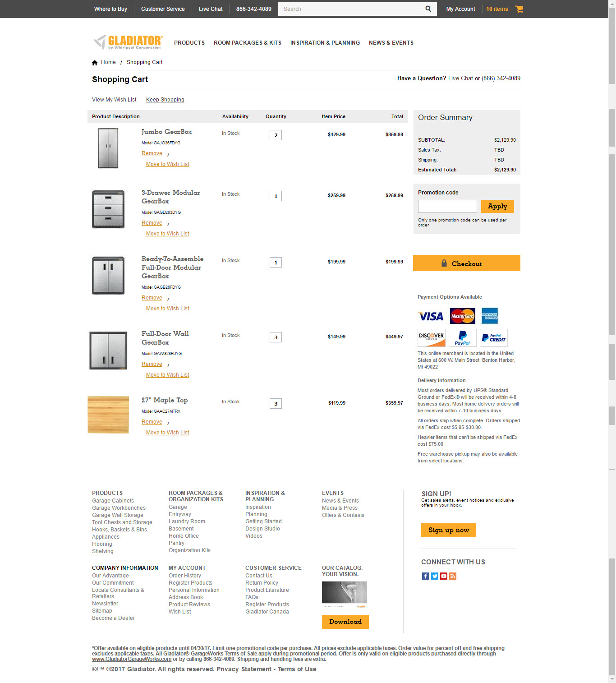
Task: Edit quantity for 27" Maple Top
Action: pos(276,404)
